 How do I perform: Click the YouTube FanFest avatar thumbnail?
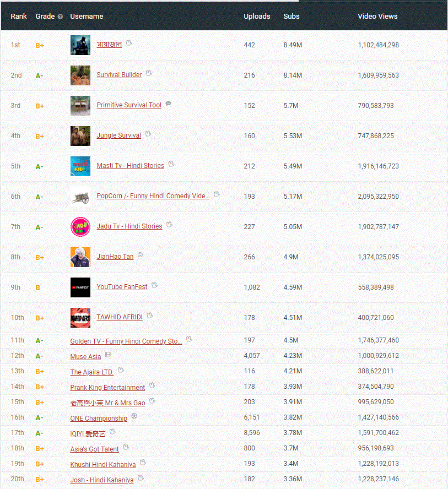80,287
